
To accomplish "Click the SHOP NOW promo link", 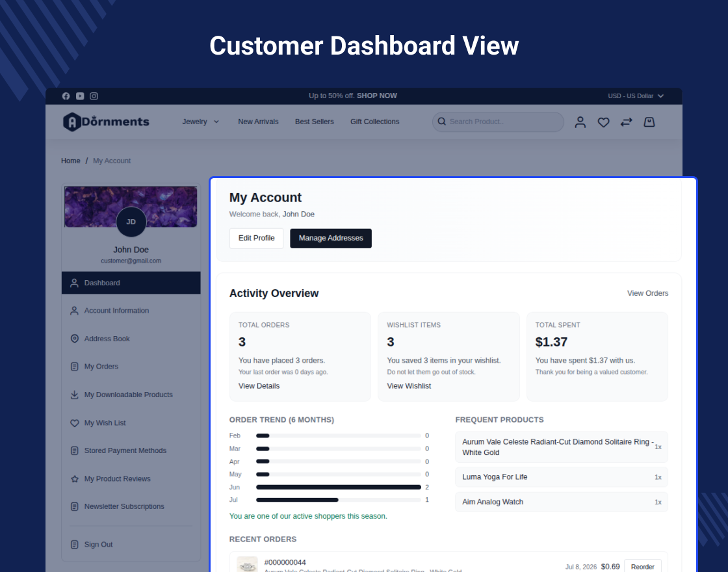I will pos(377,96).
